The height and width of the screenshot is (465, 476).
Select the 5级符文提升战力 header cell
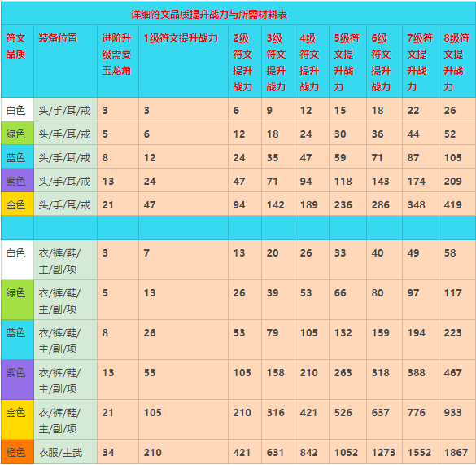348,61
